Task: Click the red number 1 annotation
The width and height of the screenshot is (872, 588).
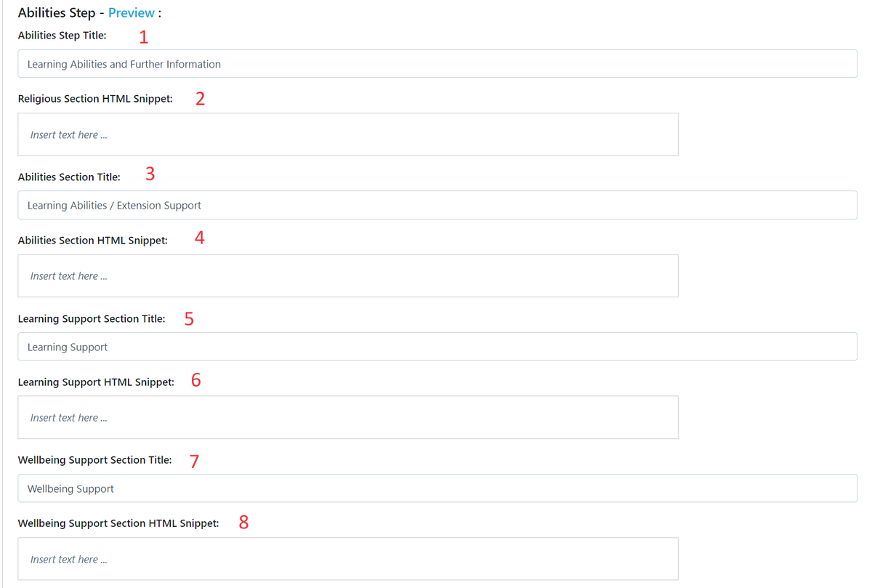Action: click(x=143, y=37)
